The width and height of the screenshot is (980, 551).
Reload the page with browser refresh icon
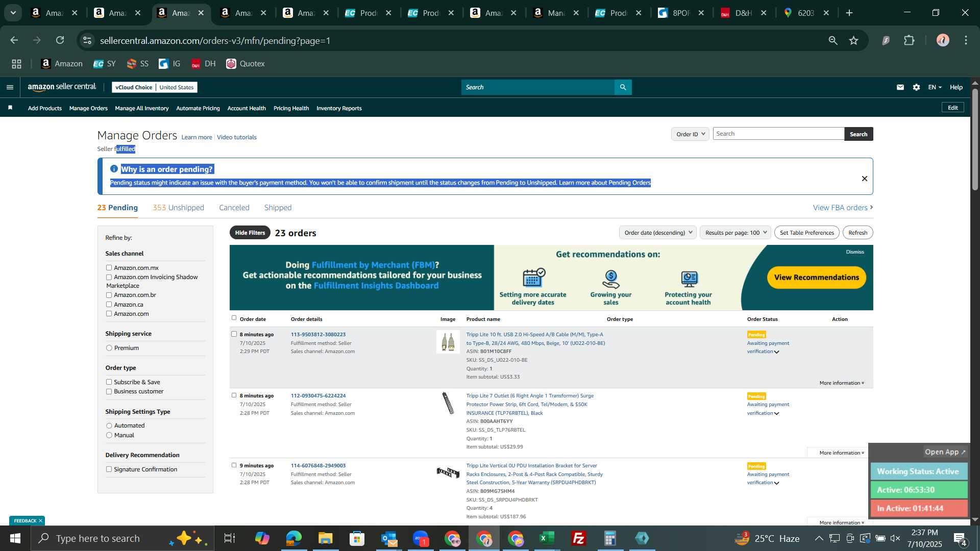[60, 40]
